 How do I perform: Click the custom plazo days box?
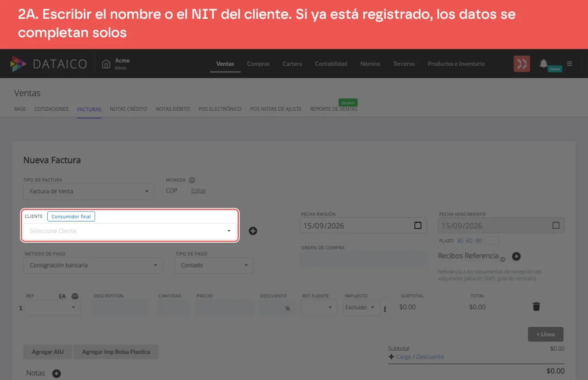coord(492,241)
